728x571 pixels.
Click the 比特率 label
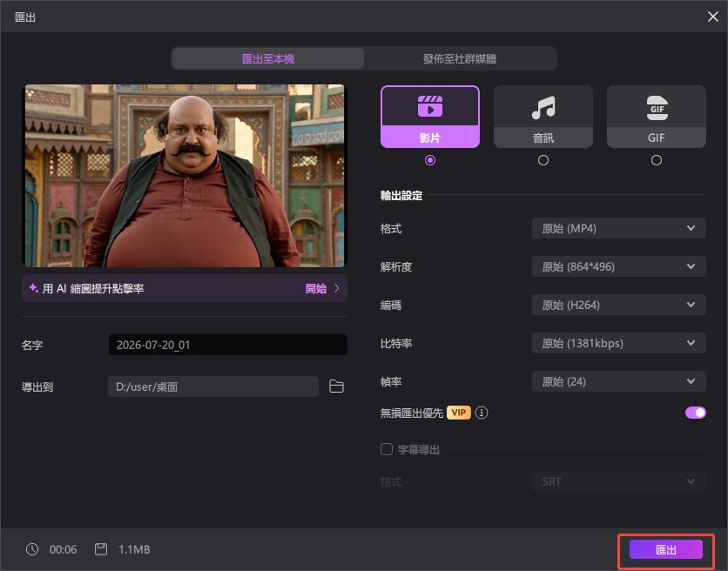pyautogui.click(x=396, y=344)
